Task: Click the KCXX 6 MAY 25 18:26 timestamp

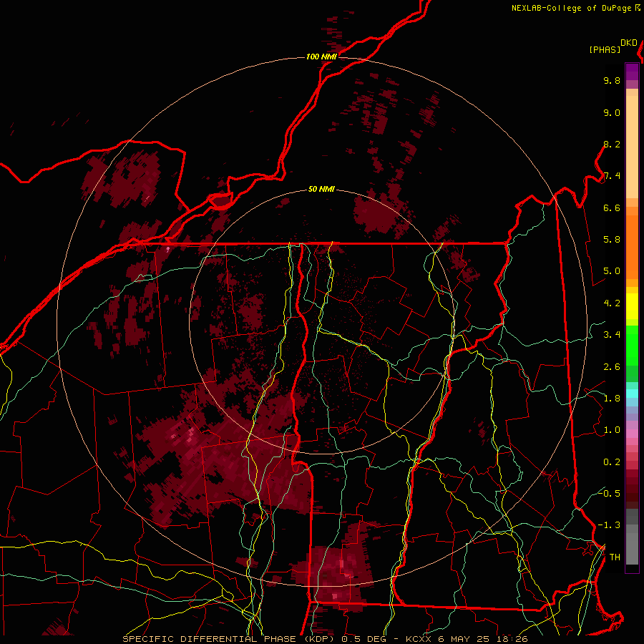Action: click(x=467, y=639)
